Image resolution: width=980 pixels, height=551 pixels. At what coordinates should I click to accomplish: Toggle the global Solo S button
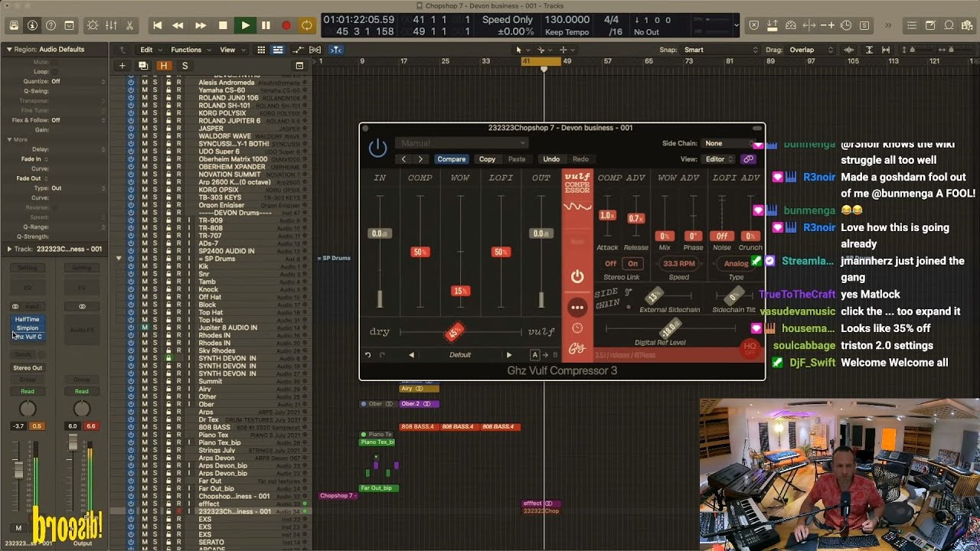pyautogui.click(x=185, y=66)
